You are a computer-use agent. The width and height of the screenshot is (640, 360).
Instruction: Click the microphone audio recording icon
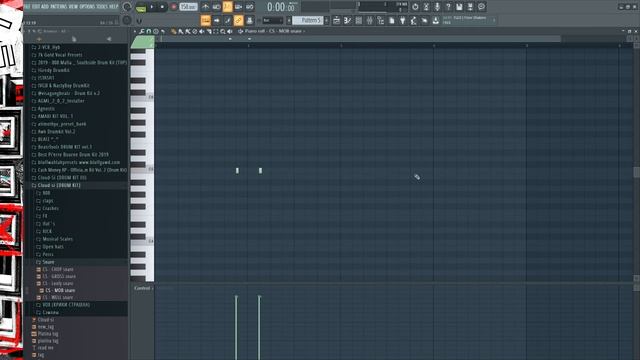437,7
